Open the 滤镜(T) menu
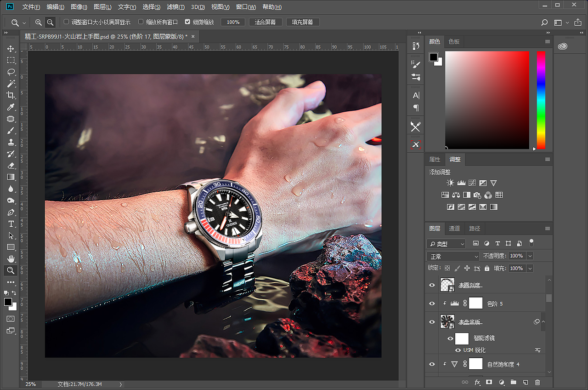The height and width of the screenshot is (390, 588). pyautogui.click(x=175, y=7)
